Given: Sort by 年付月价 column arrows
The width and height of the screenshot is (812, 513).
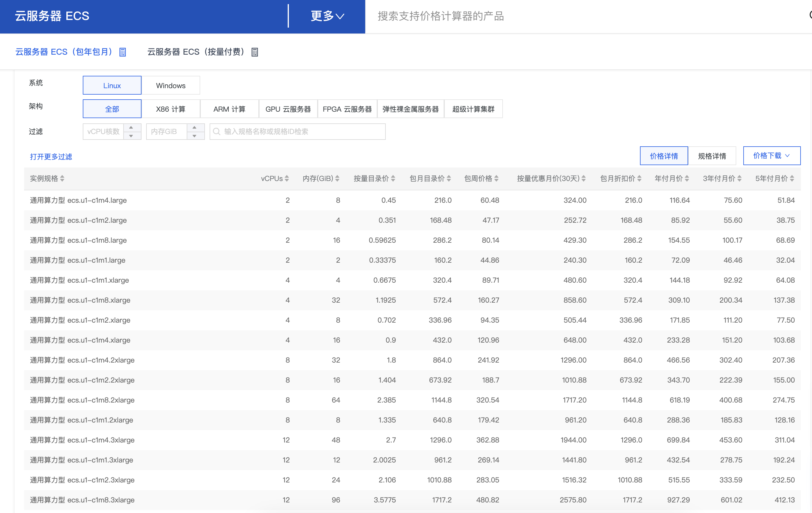Looking at the screenshot, I should [687, 179].
